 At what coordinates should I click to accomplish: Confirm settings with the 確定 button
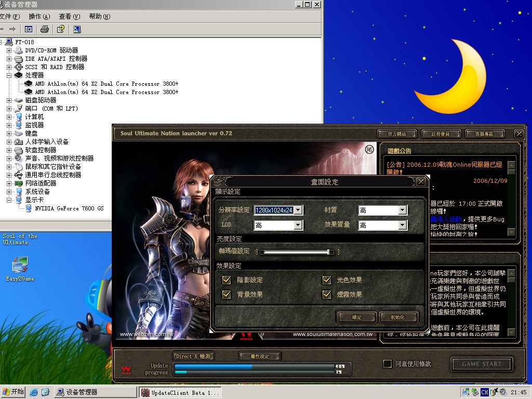point(356,317)
